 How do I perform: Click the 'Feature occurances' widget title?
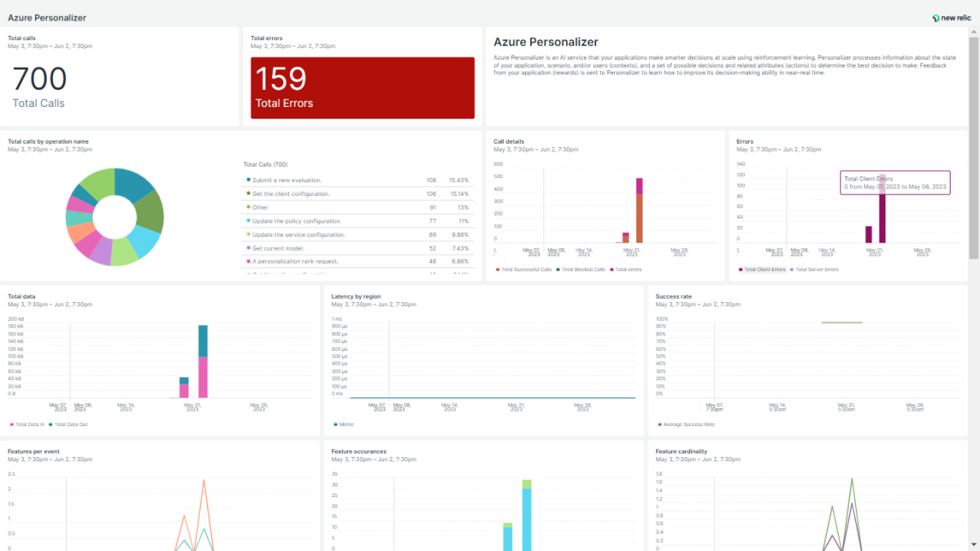pyautogui.click(x=359, y=451)
